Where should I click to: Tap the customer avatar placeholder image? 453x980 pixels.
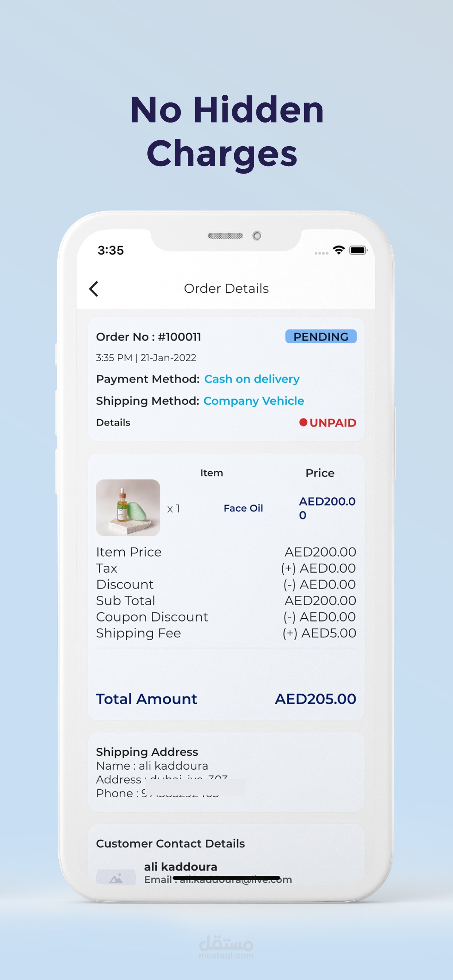(116, 877)
